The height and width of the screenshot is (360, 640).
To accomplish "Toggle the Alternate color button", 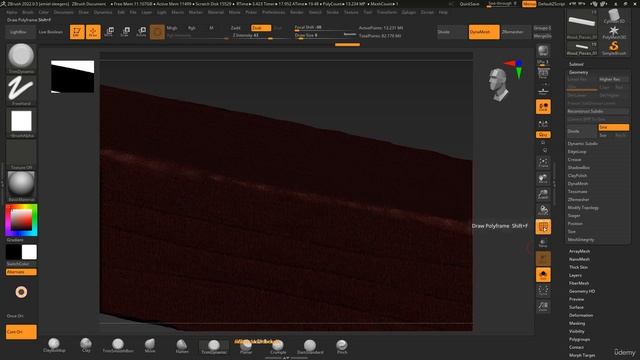I will tap(21, 272).
